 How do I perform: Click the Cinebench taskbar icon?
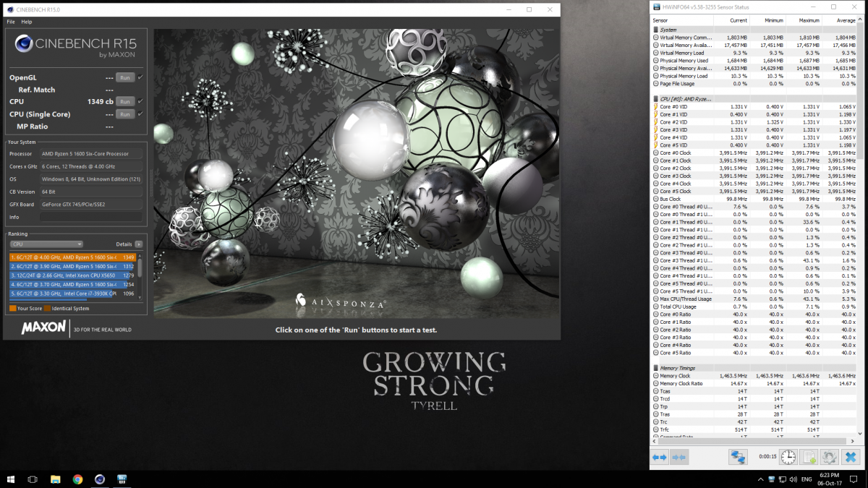100,479
